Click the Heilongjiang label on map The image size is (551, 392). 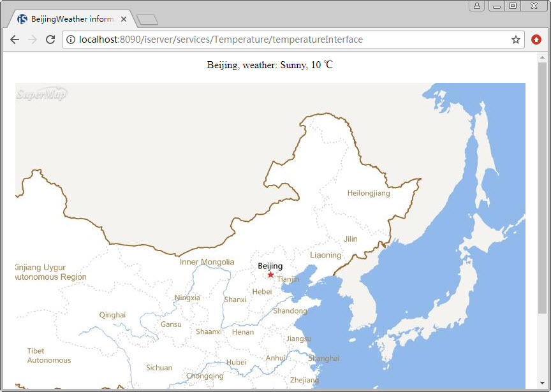pos(368,193)
